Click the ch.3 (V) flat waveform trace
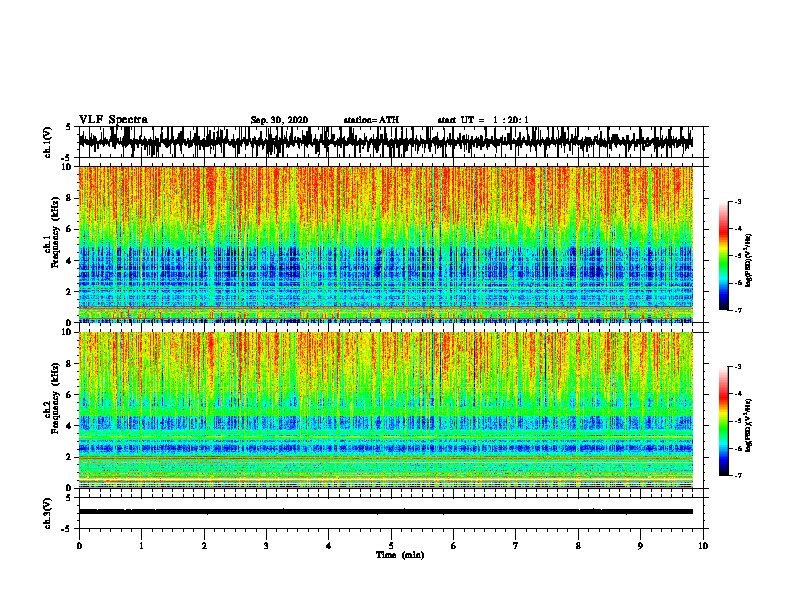Viewport: 792px width, 612px height. coord(385,512)
